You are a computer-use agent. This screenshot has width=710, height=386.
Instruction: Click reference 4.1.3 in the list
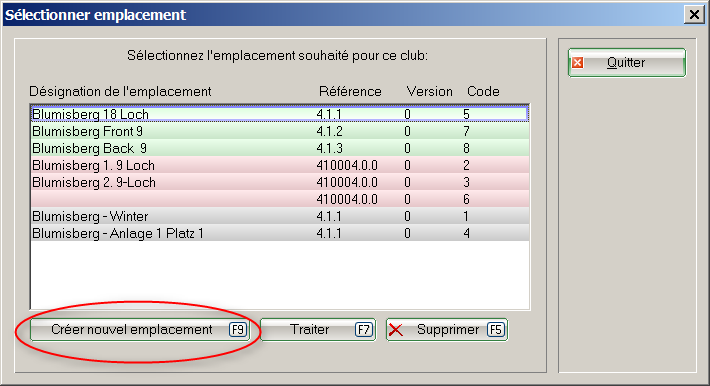330,148
